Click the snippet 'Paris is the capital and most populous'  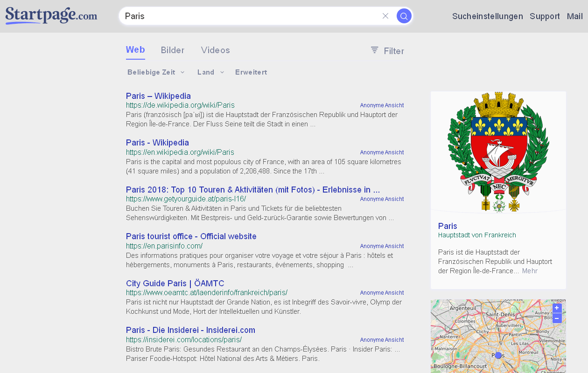point(264,166)
